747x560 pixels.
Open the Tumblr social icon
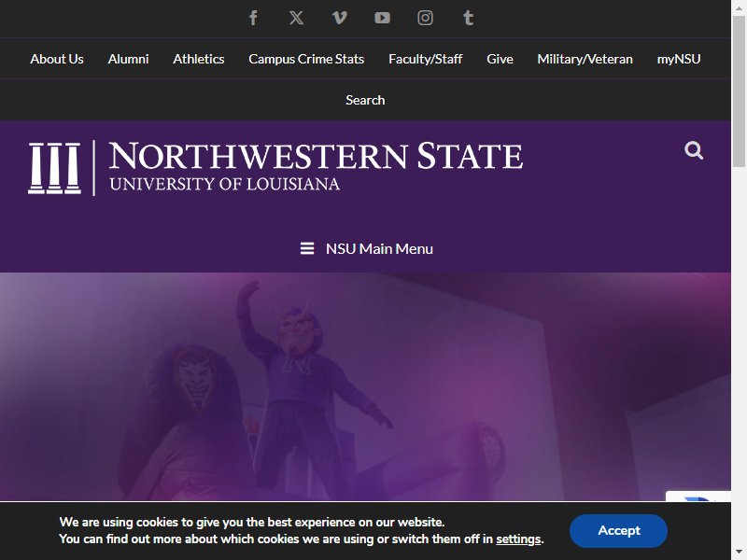469,18
